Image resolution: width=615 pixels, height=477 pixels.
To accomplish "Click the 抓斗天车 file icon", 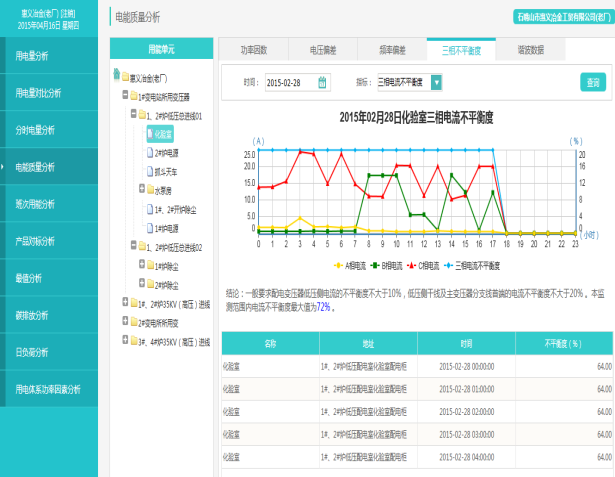I will 149,170.
